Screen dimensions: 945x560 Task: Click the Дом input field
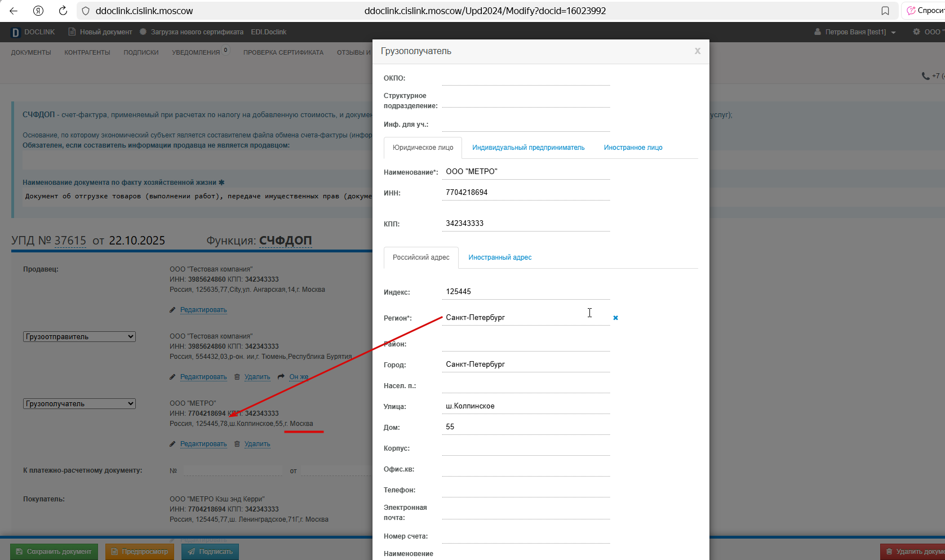point(526,427)
